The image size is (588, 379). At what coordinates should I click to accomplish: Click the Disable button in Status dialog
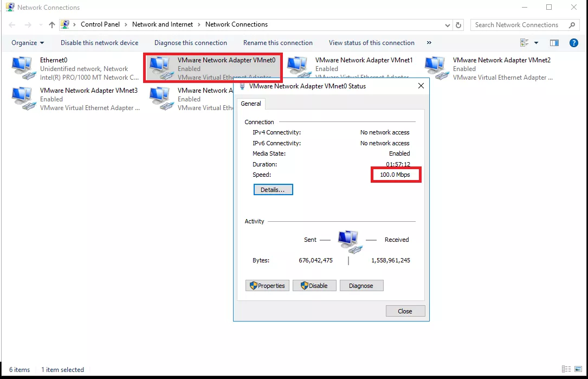pos(314,286)
